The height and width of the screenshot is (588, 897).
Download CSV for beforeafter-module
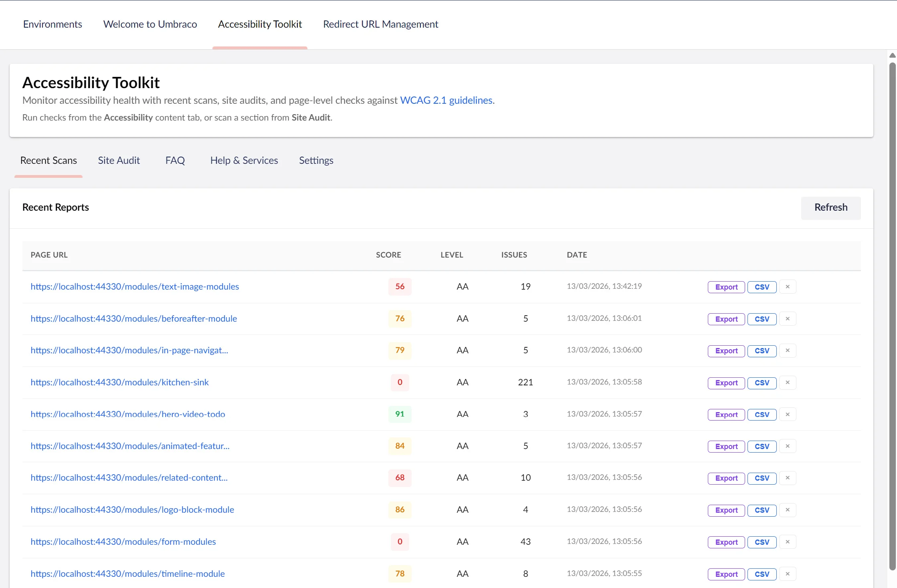(762, 319)
